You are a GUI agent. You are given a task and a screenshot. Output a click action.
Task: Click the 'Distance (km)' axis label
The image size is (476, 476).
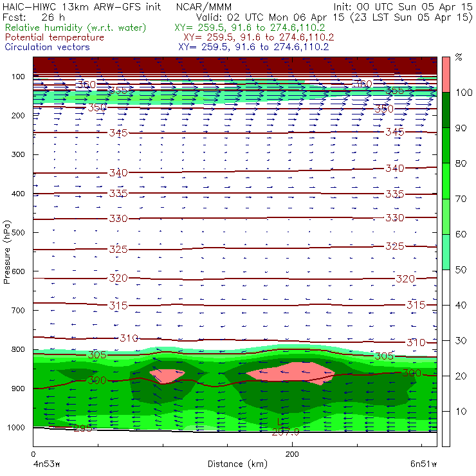coord(237,464)
